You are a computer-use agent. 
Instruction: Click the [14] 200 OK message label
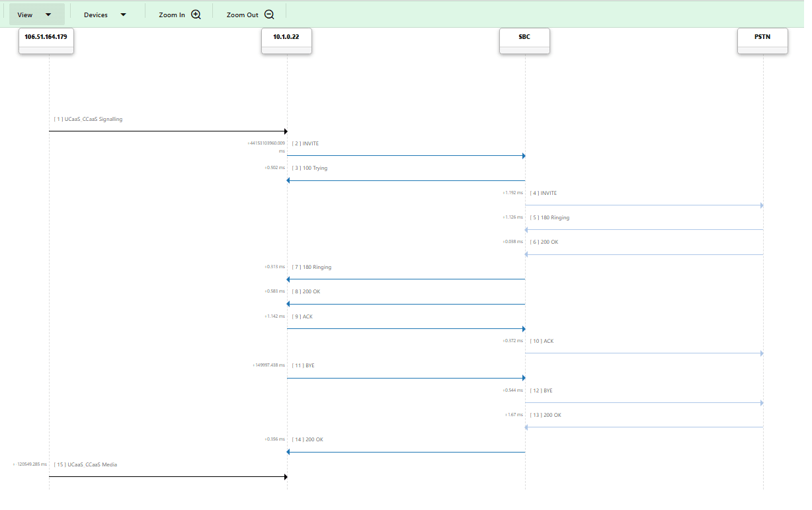pos(307,439)
